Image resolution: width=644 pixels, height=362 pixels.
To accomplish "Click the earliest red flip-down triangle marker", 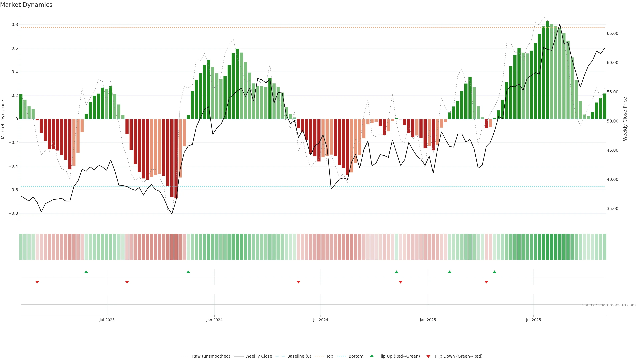I will [37, 282].
